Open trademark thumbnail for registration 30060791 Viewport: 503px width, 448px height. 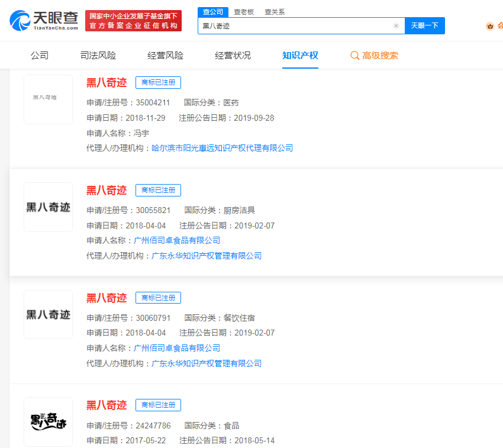tap(48, 314)
